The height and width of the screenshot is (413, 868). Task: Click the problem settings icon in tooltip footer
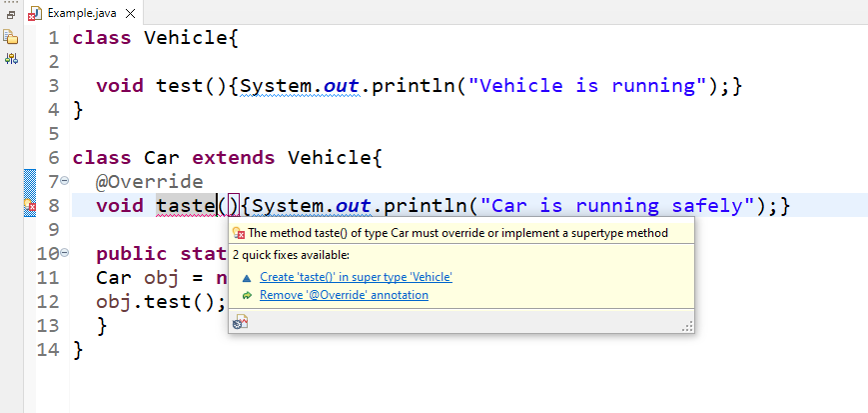click(240, 322)
